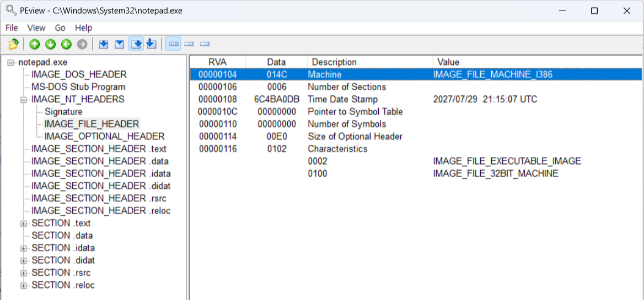Select the notepad.exe root tree item

tap(42, 62)
